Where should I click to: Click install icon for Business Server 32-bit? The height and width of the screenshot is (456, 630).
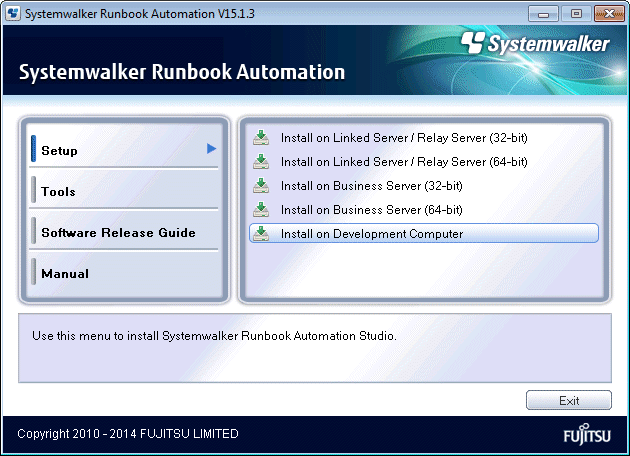click(x=261, y=186)
